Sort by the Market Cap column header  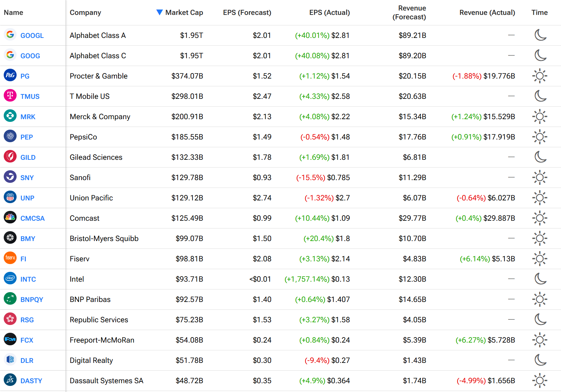pyautogui.click(x=184, y=13)
